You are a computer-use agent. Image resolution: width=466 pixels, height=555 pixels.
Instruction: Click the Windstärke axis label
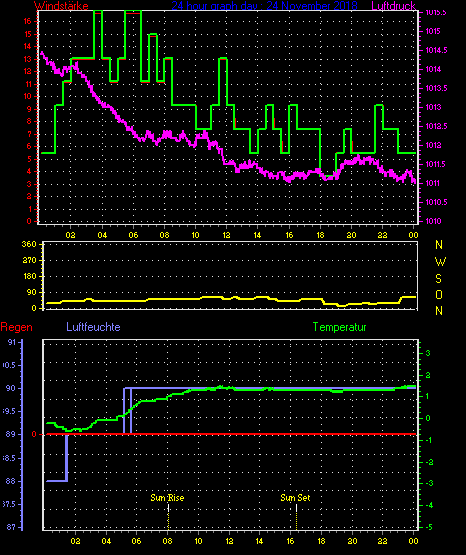pos(61,6)
